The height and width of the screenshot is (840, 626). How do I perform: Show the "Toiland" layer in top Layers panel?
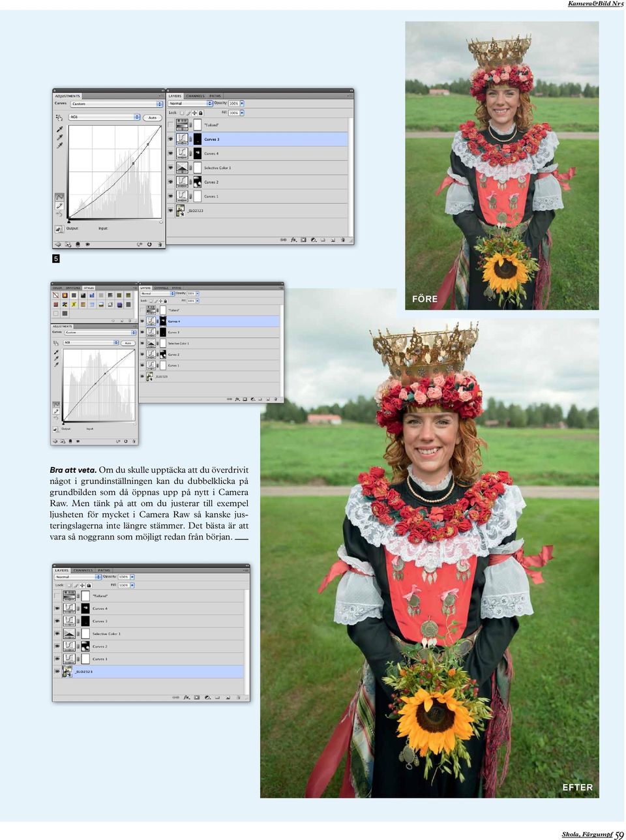click(x=171, y=125)
